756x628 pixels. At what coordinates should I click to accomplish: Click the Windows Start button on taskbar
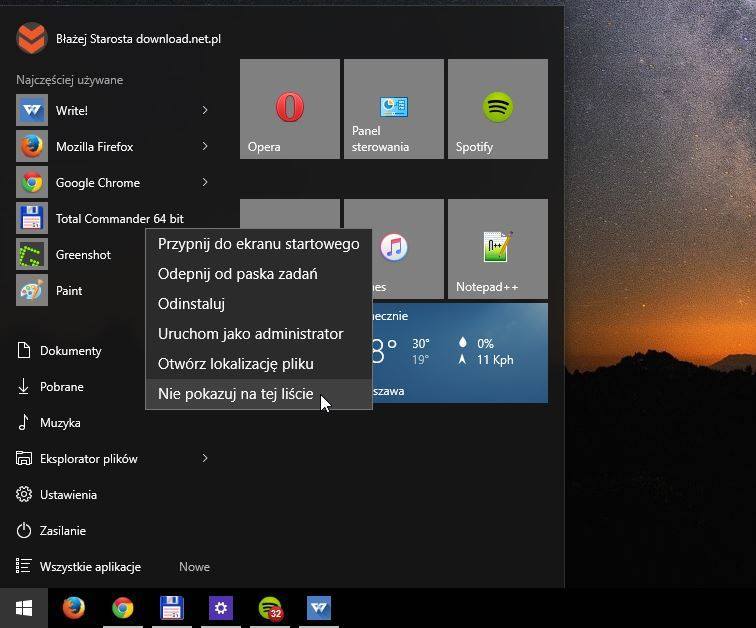[24, 608]
